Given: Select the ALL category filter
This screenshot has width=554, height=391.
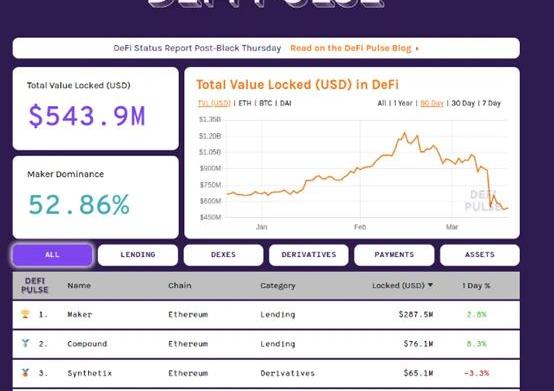Looking at the screenshot, I should pos(53,255).
